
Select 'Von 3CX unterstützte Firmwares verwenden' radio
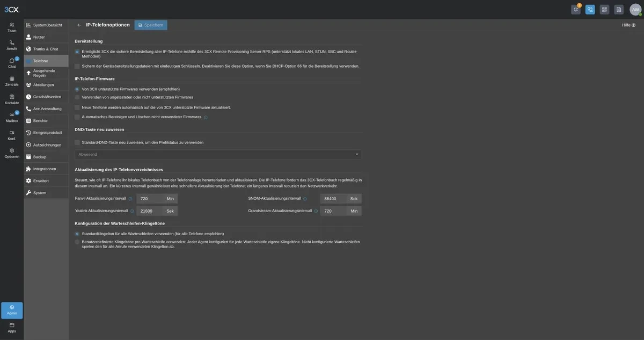tap(77, 89)
